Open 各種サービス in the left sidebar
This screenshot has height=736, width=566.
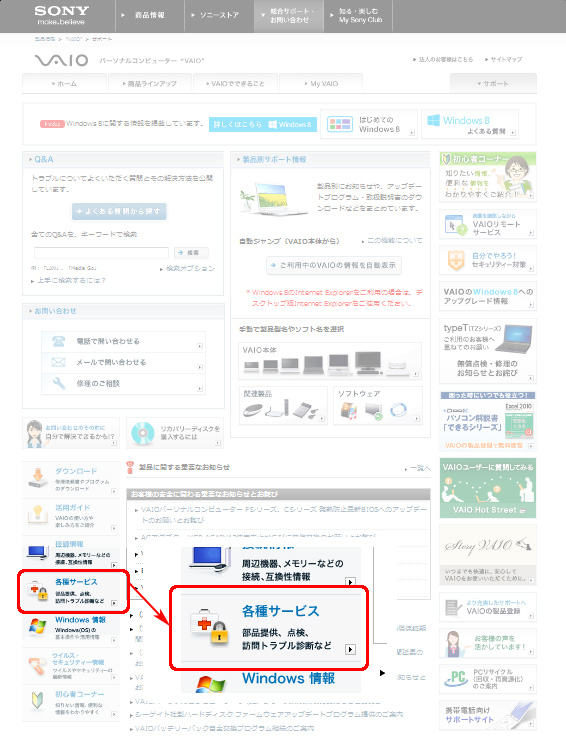(x=73, y=591)
